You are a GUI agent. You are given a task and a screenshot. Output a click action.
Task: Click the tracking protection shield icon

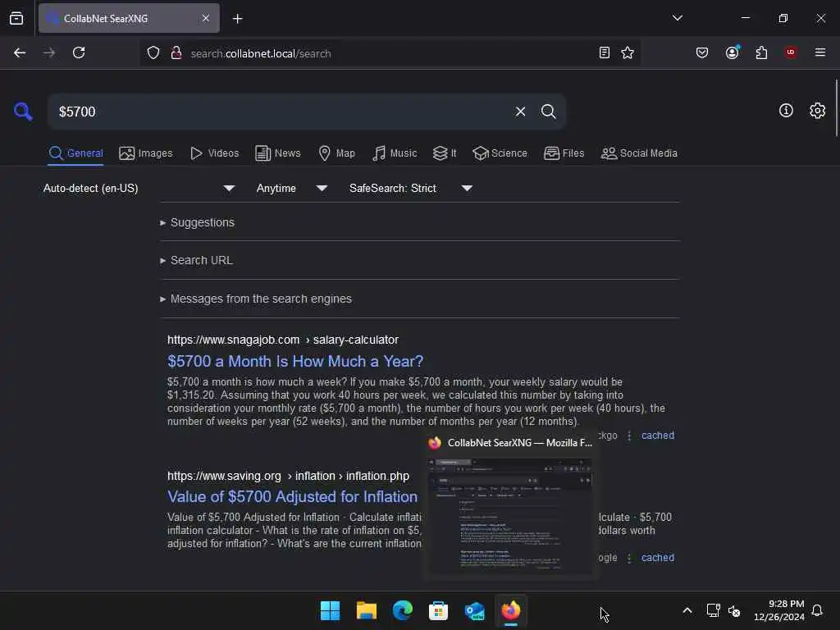coord(153,53)
